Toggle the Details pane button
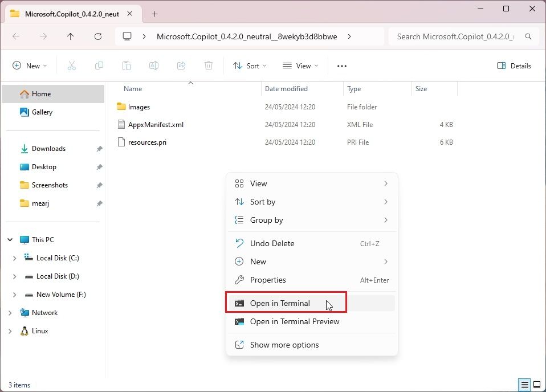Screen dimensions: 546x392 click(x=514, y=66)
